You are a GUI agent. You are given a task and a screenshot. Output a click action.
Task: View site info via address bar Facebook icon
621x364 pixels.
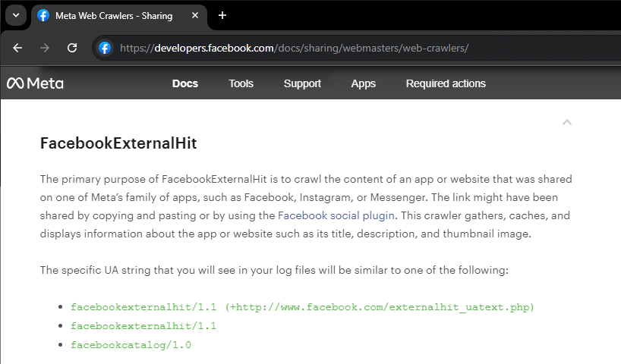(105, 48)
